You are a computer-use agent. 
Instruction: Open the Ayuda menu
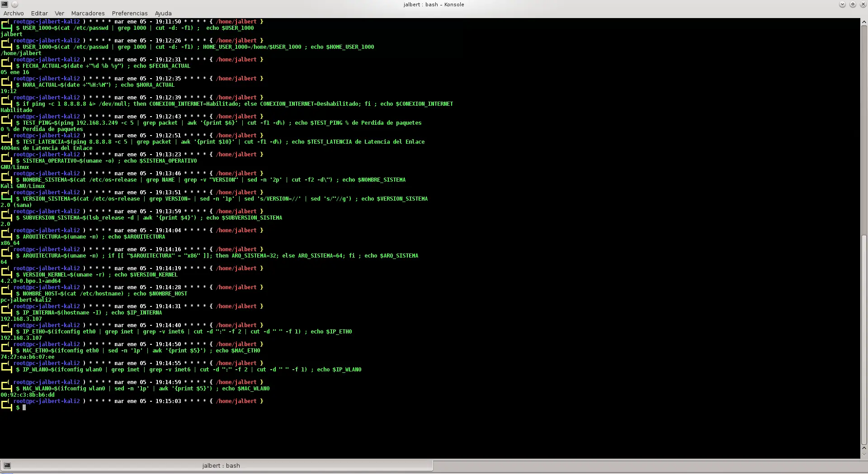(163, 13)
